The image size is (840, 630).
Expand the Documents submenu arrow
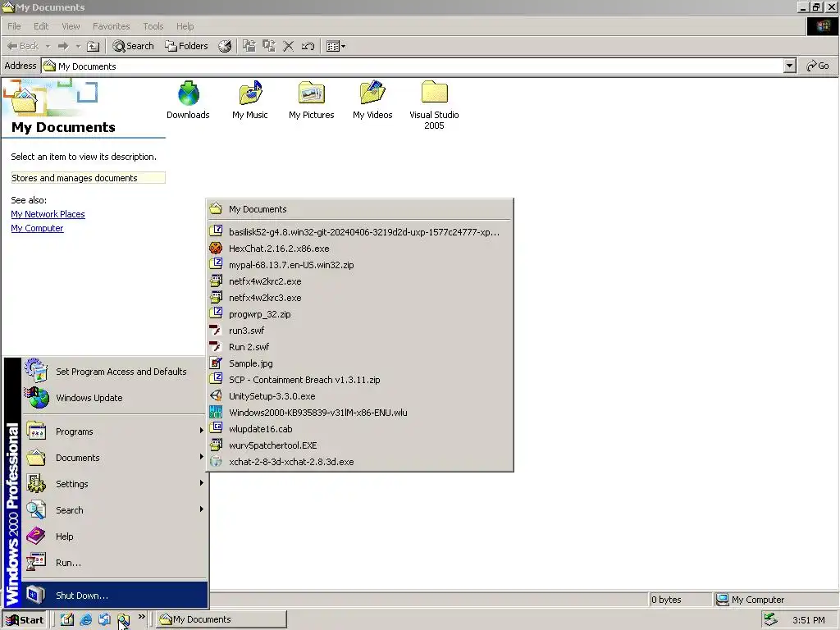[202, 456]
